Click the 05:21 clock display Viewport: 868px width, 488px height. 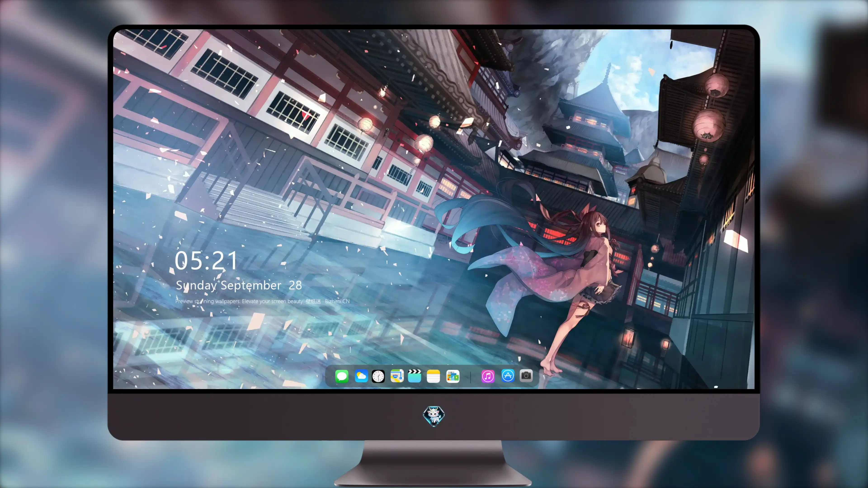(206, 261)
